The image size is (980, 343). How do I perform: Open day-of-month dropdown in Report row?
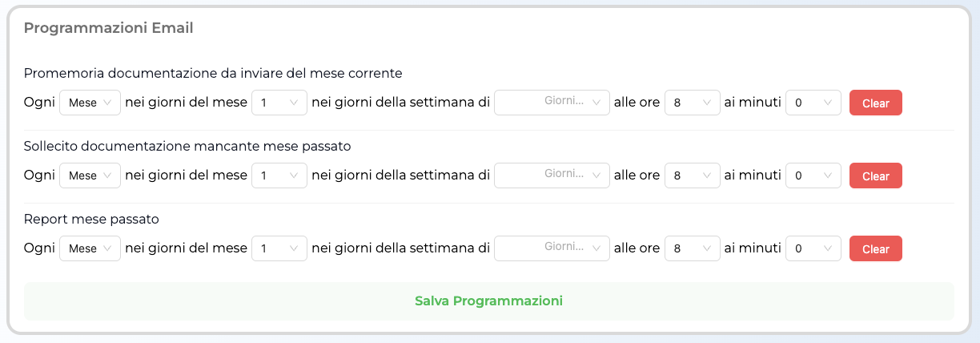click(279, 248)
